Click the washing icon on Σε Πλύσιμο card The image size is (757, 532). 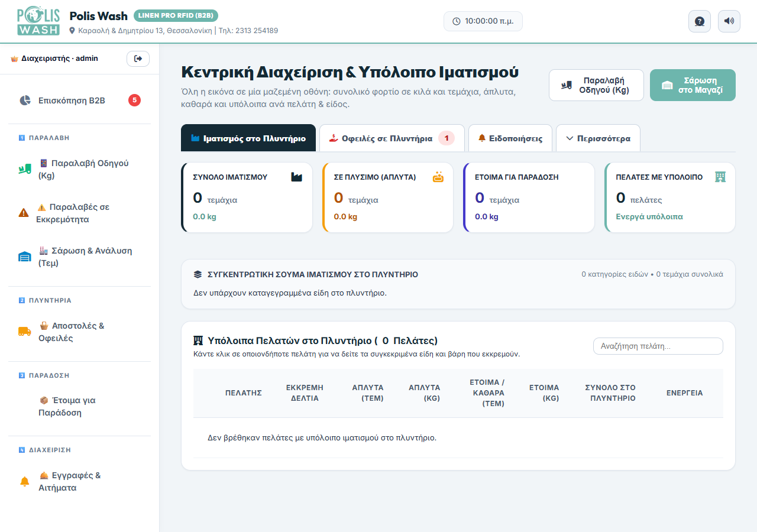tap(438, 177)
